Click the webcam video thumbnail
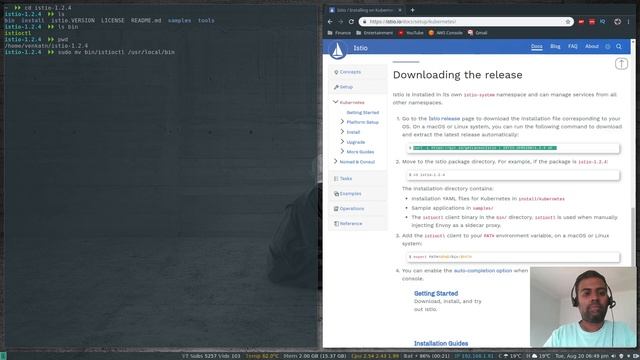This screenshot has height=360, width=640. (583, 307)
